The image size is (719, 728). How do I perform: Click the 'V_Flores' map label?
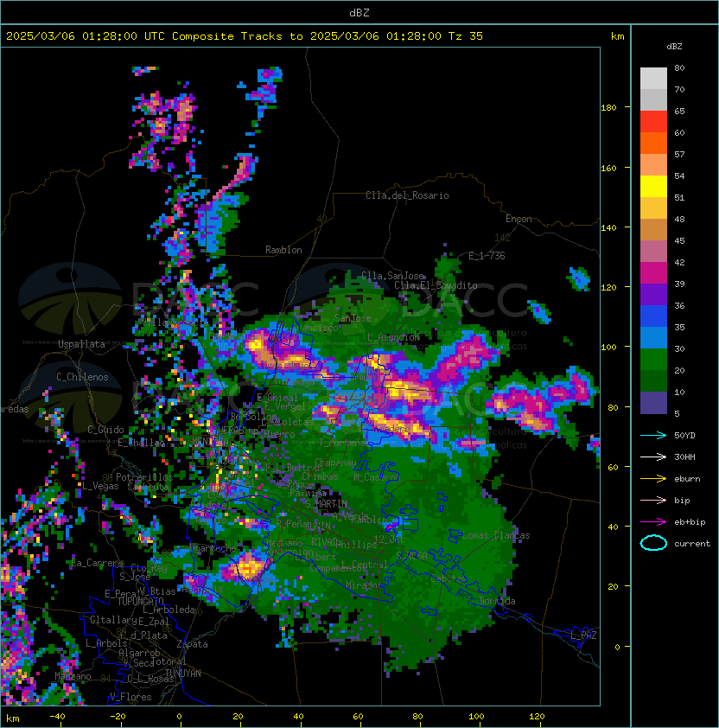(130, 697)
